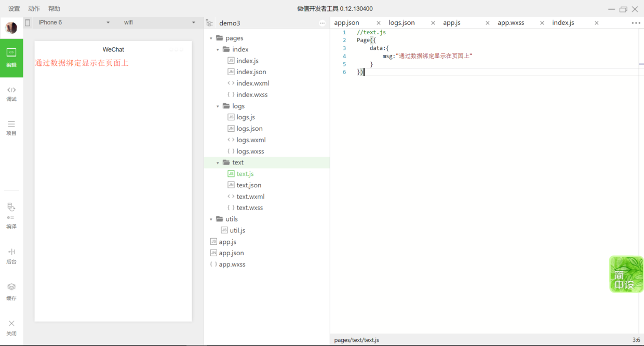The image size is (644, 346).
Task: Select text.js in the file tree
Action: (245, 174)
